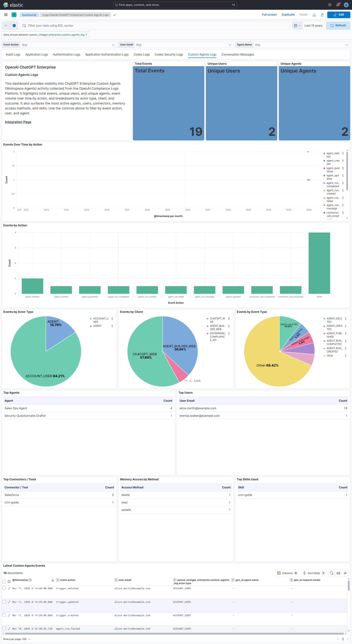Click the alice.martin@example.com Top Users row
This screenshot has width=352, height=644.
tap(263, 408)
